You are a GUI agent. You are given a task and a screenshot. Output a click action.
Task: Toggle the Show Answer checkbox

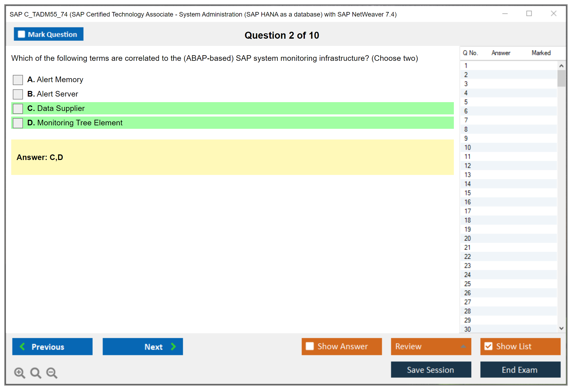point(310,346)
